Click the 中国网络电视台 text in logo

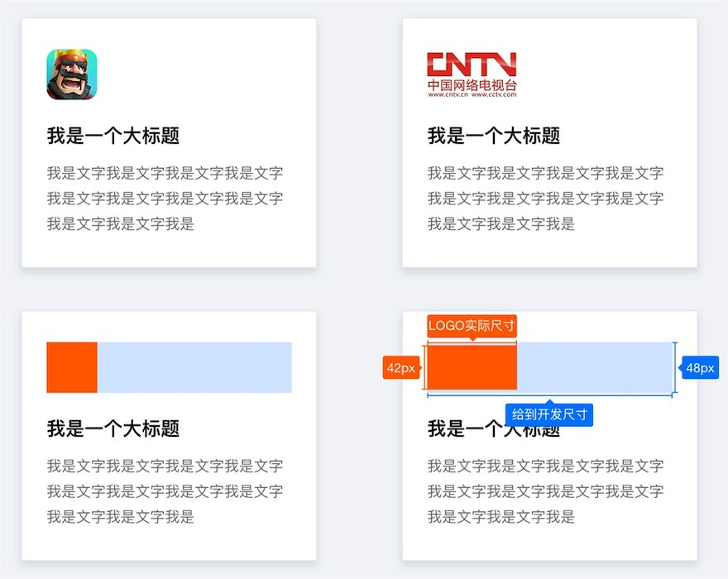click(472, 85)
